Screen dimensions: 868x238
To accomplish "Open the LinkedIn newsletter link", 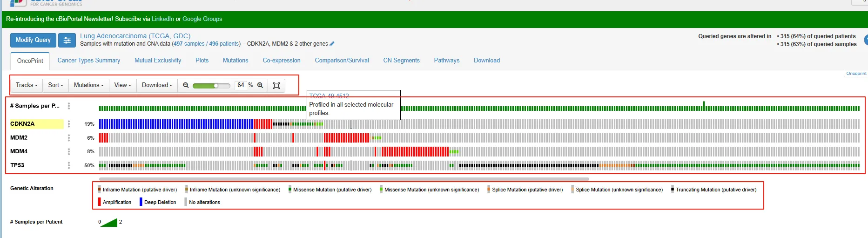I will [163, 19].
